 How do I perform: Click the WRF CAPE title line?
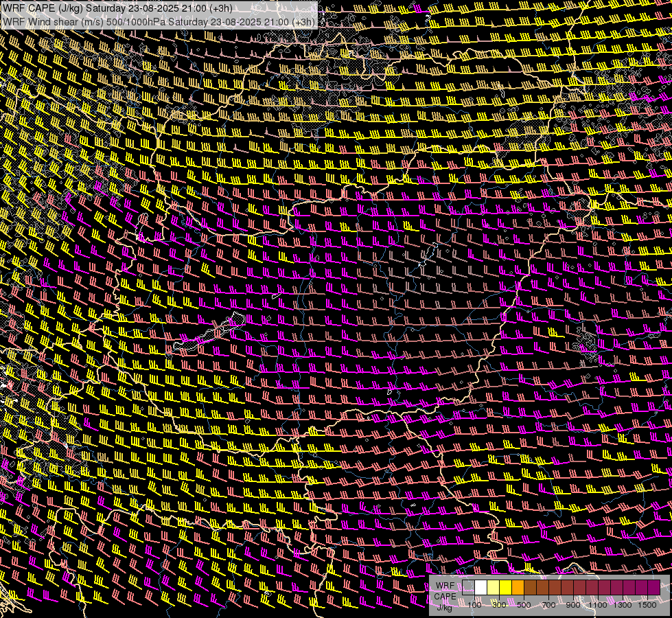point(117,8)
